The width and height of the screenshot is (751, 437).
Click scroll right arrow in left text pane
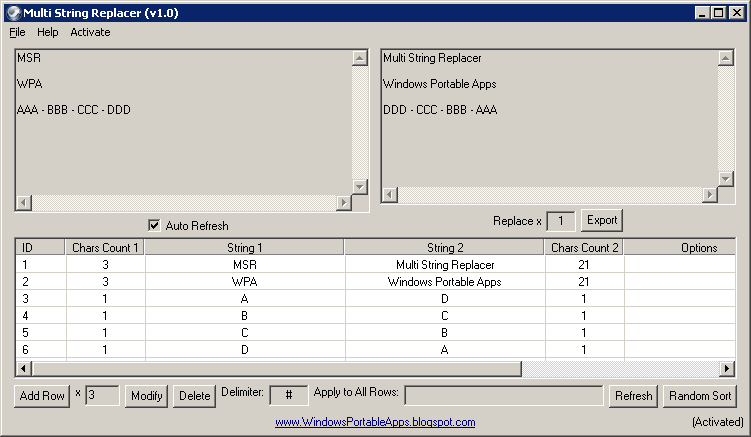click(343, 203)
